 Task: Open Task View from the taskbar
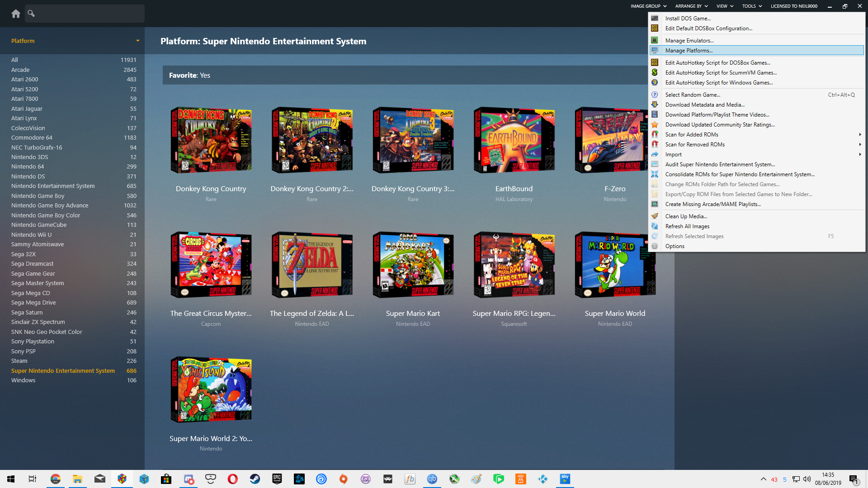[33, 479]
